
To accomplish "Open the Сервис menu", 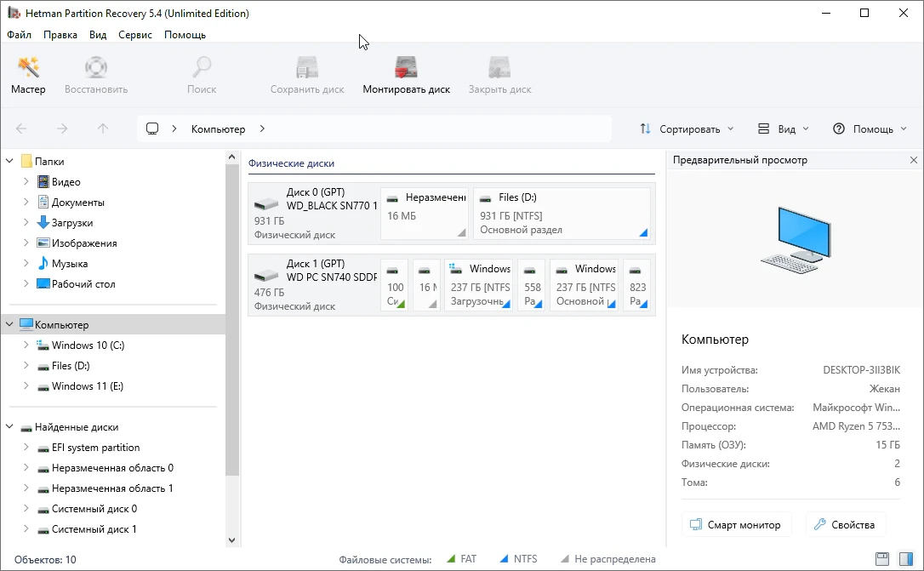I will [x=135, y=35].
